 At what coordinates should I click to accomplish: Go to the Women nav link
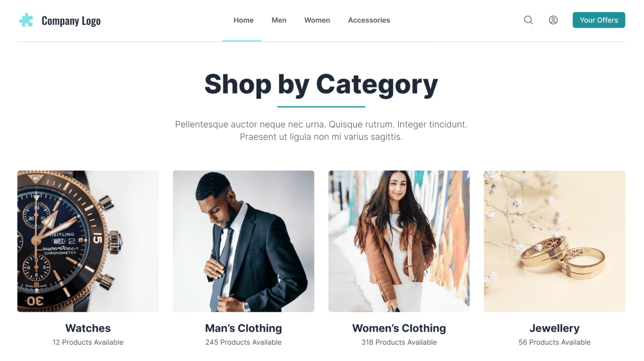tap(317, 20)
